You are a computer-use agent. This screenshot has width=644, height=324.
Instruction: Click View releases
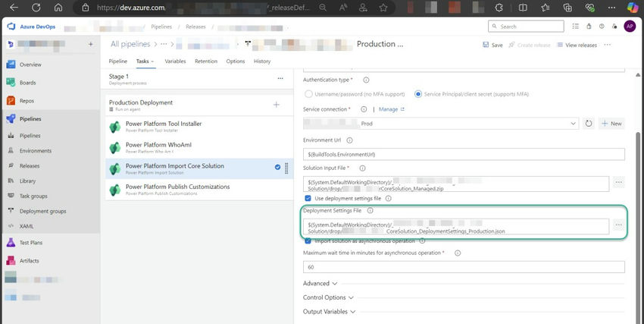click(577, 45)
